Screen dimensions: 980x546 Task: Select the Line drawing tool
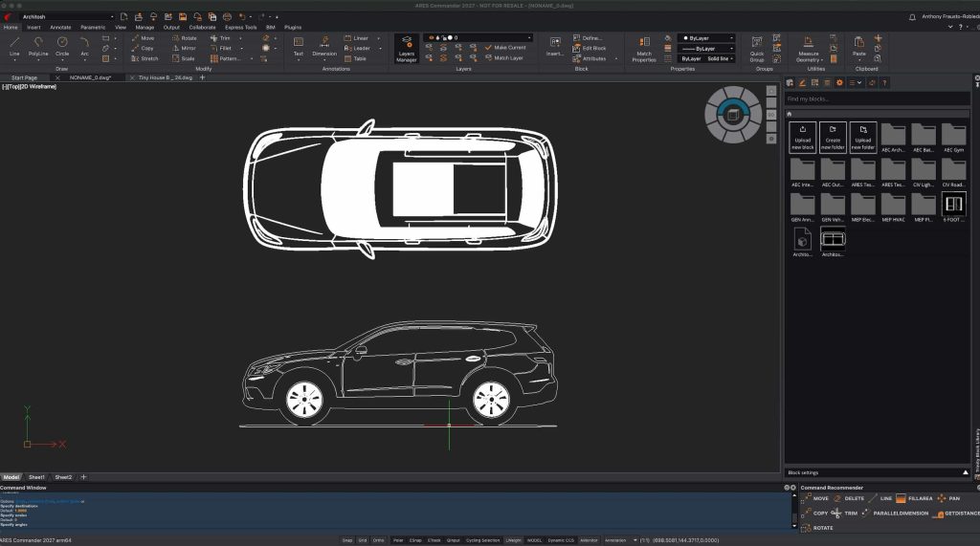pos(14,46)
